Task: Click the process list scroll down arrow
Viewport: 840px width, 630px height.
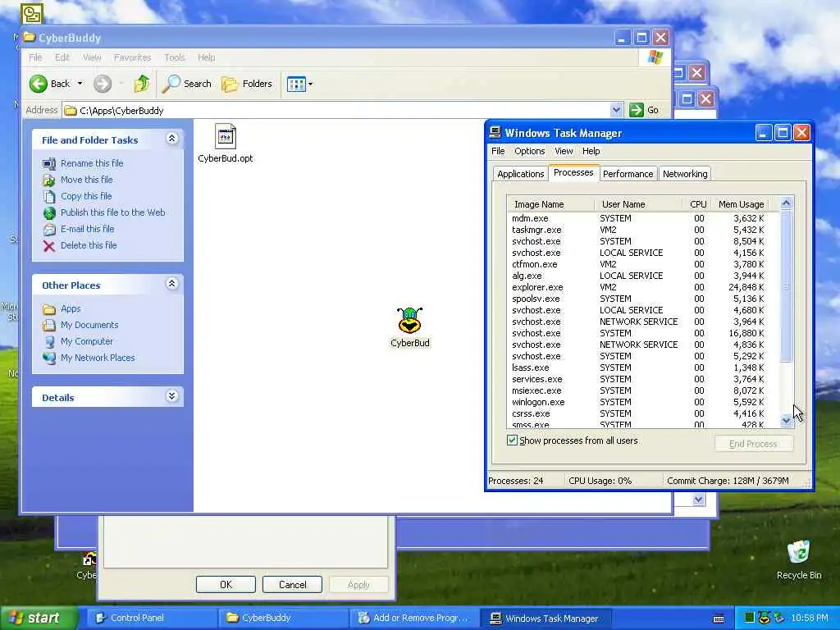Action: pyautogui.click(x=786, y=421)
